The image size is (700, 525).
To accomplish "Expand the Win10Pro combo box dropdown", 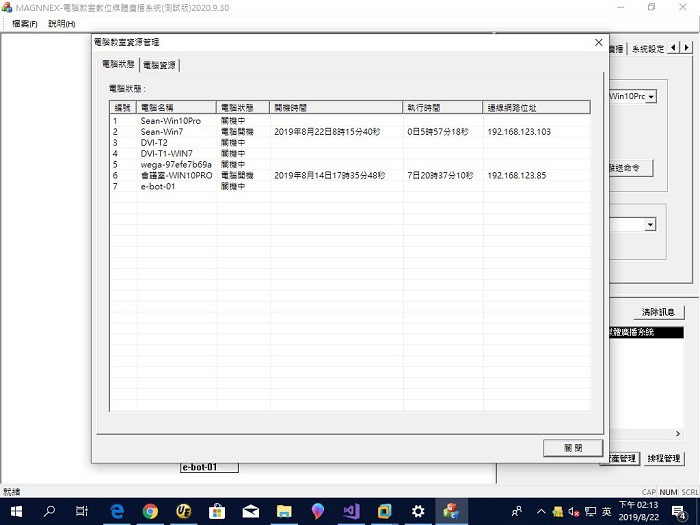I will (x=651, y=97).
